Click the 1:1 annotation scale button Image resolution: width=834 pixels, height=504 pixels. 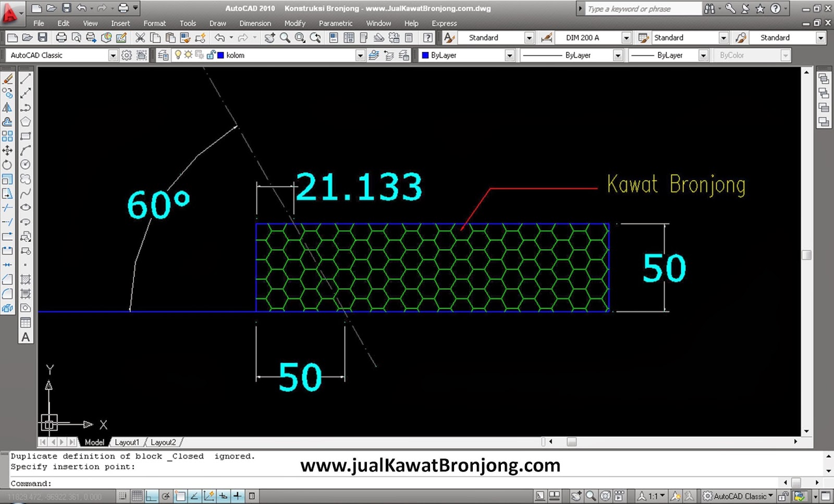pyautogui.click(x=652, y=496)
